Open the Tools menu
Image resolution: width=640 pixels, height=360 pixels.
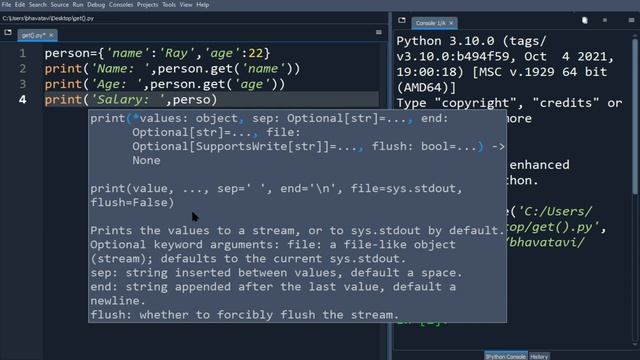point(169,5)
